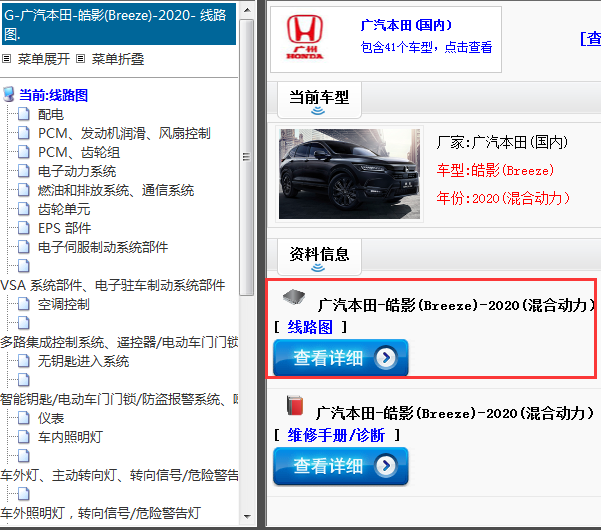Open PCM、齿轮组 diagram
This screenshot has width=601, height=530.
click(x=79, y=152)
